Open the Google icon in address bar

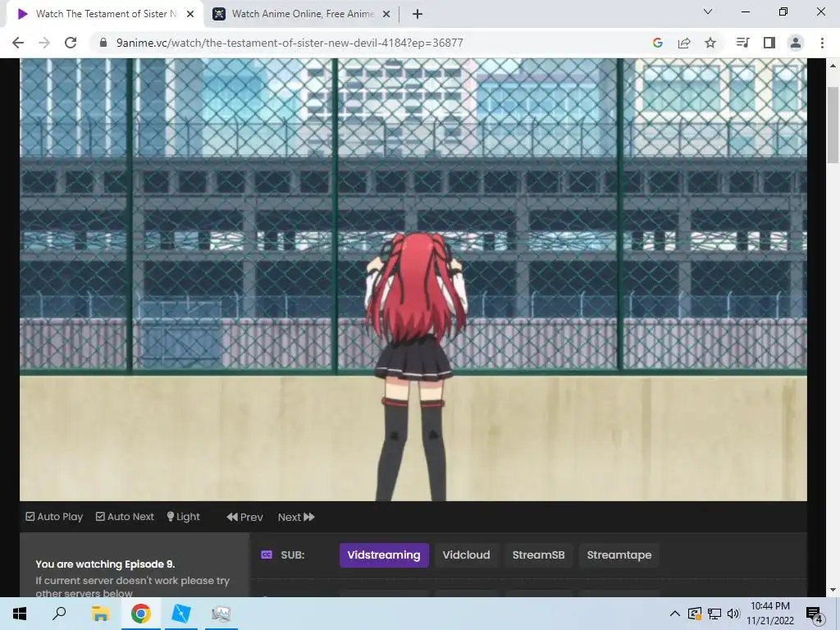click(x=658, y=43)
